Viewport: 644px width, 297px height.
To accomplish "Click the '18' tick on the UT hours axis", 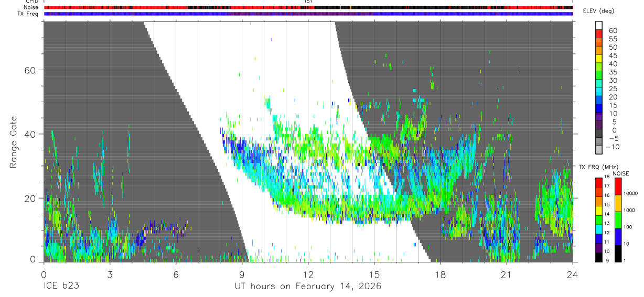I will tap(441, 274).
